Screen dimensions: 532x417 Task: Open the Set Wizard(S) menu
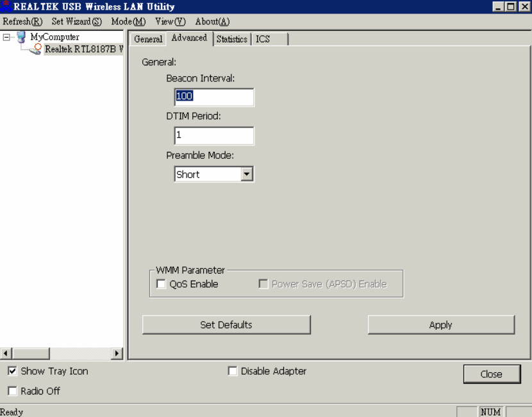(77, 21)
